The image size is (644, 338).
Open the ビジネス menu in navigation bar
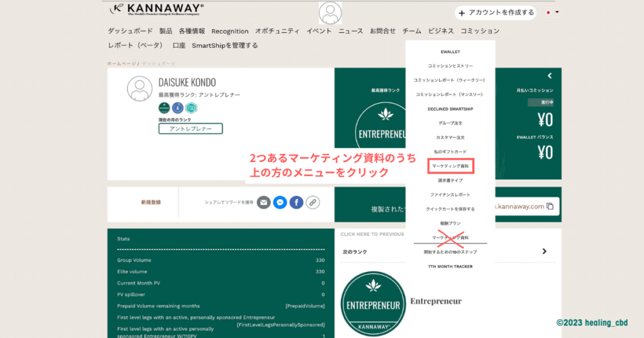coord(441,31)
